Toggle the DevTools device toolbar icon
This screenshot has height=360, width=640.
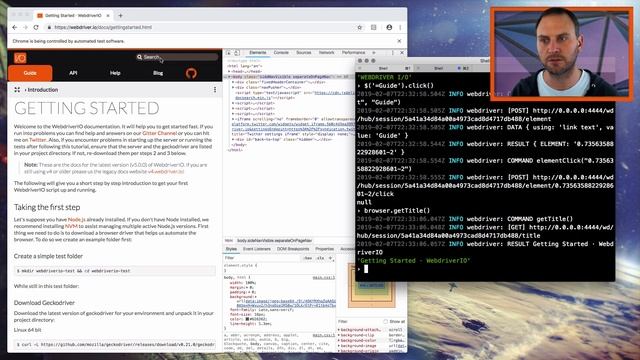[x=237, y=53]
